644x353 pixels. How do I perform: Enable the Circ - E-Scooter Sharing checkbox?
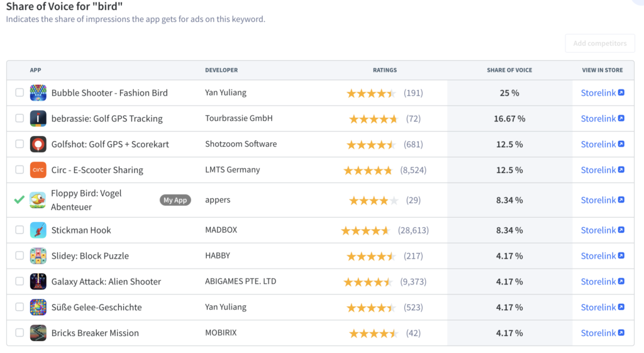(x=19, y=170)
